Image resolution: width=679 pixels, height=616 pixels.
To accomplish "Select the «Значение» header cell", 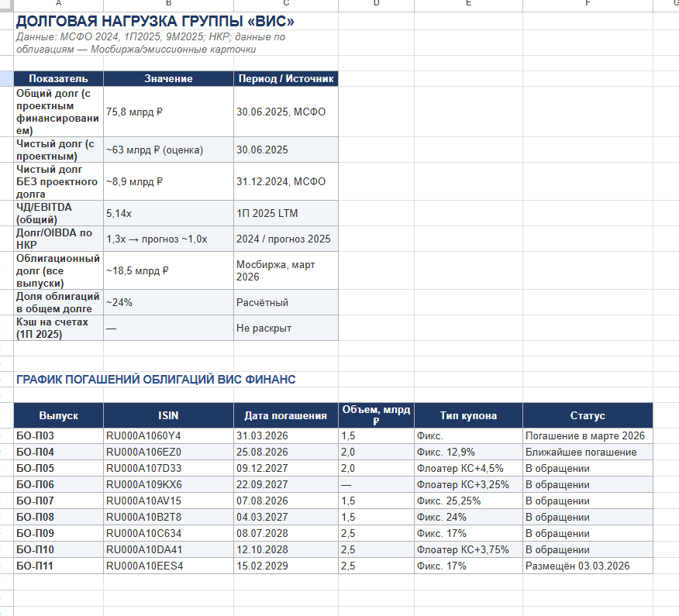I will click(168, 78).
